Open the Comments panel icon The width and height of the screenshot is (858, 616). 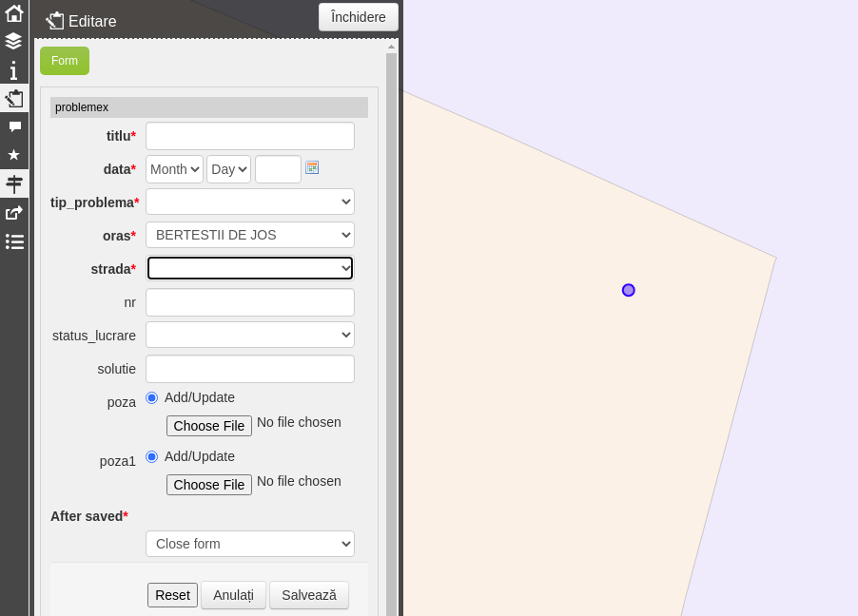14,126
